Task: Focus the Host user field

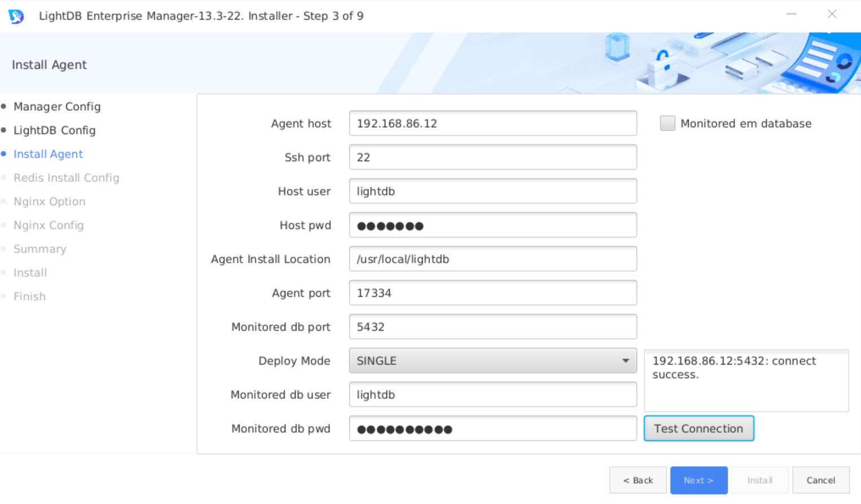Action: [493, 191]
